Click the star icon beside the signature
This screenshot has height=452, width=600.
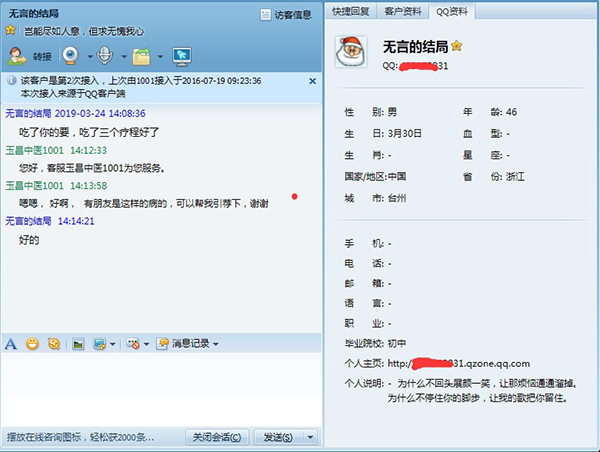coord(10,30)
